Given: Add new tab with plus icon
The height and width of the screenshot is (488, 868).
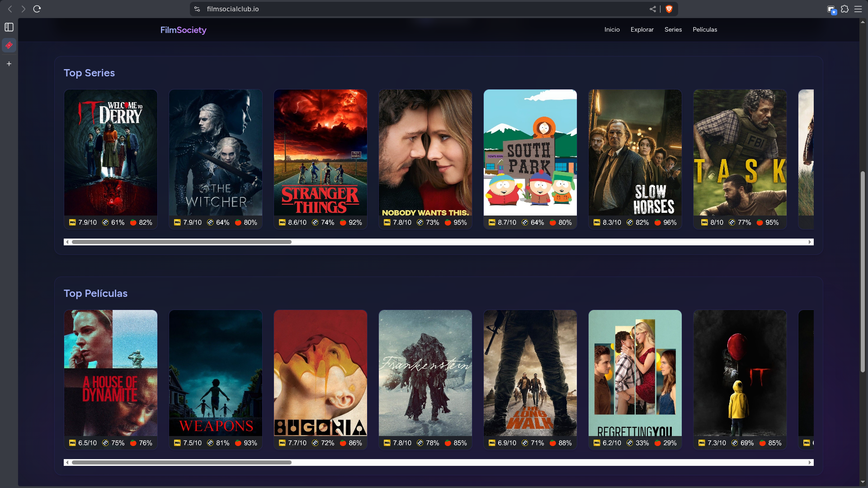Looking at the screenshot, I should point(9,64).
